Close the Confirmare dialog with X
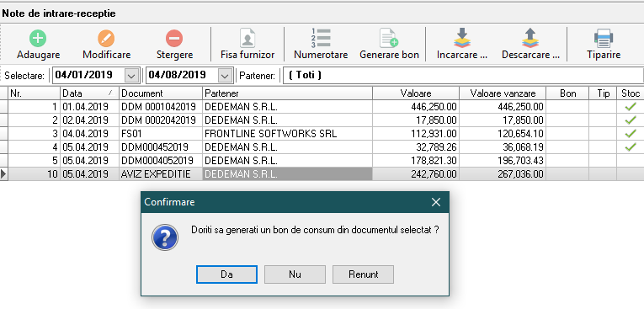 tap(436, 202)
